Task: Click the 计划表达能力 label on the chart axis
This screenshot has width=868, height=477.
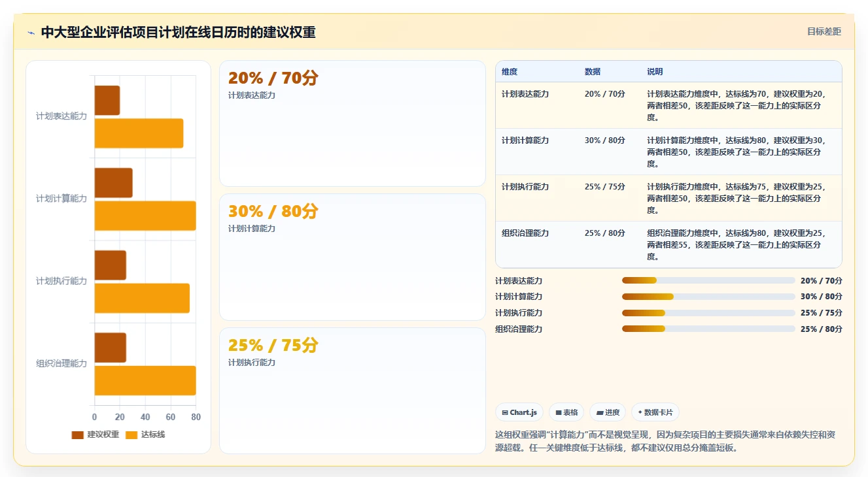Action: [61, 116]
